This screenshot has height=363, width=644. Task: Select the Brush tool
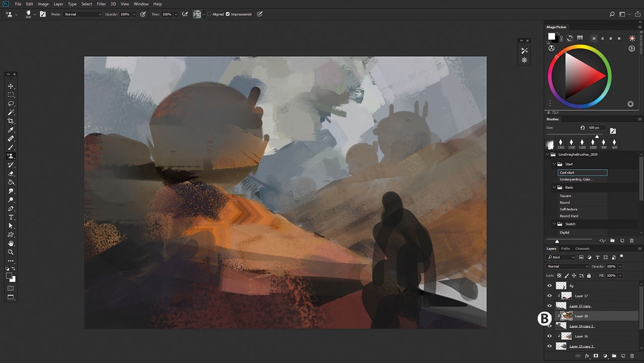[10, 148]
